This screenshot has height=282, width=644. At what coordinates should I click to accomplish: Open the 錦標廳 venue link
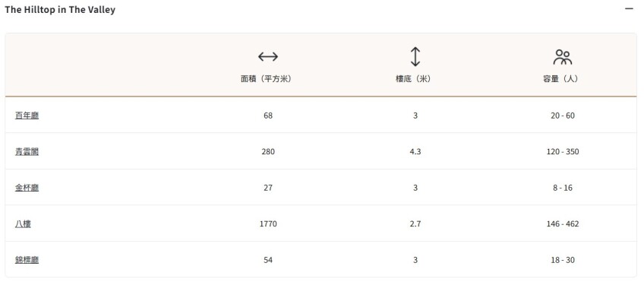pos(27,260)
